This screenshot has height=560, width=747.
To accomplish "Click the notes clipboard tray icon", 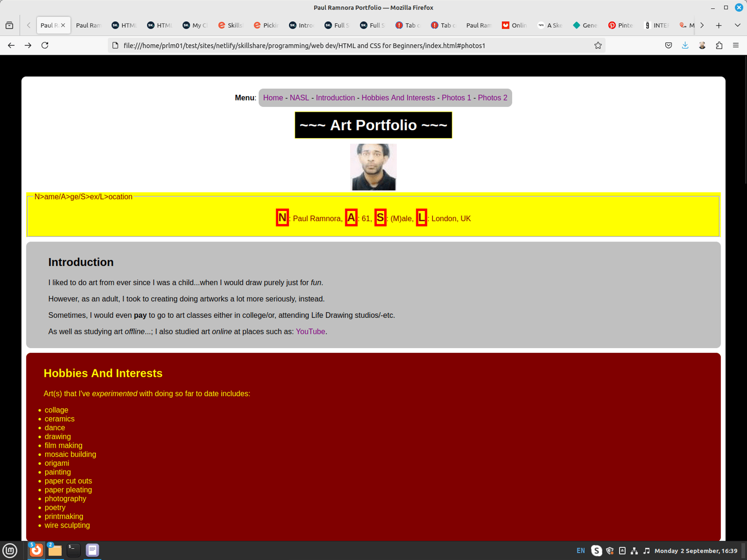I will tap(622, 551).
